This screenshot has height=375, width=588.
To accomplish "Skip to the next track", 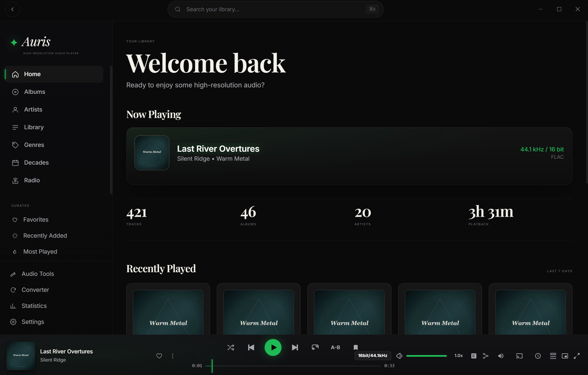I will (x=295, y=347).
